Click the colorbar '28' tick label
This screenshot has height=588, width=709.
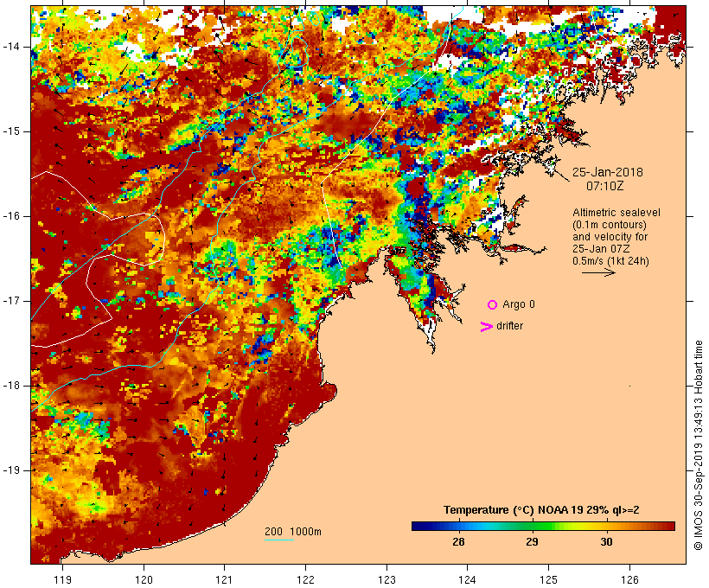(458, 542)
